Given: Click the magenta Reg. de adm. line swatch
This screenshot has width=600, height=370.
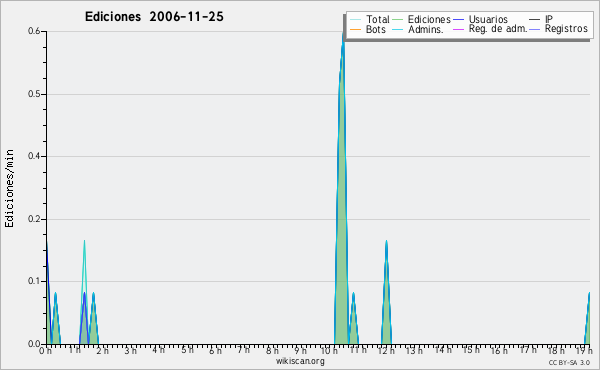Looking at the screenshot, I should point(458,29).
